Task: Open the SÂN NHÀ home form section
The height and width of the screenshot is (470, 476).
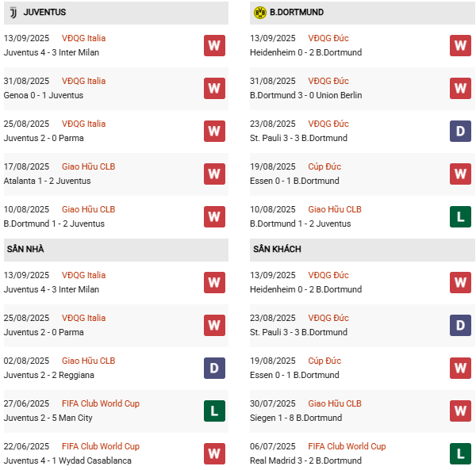Action: point(25,250)
